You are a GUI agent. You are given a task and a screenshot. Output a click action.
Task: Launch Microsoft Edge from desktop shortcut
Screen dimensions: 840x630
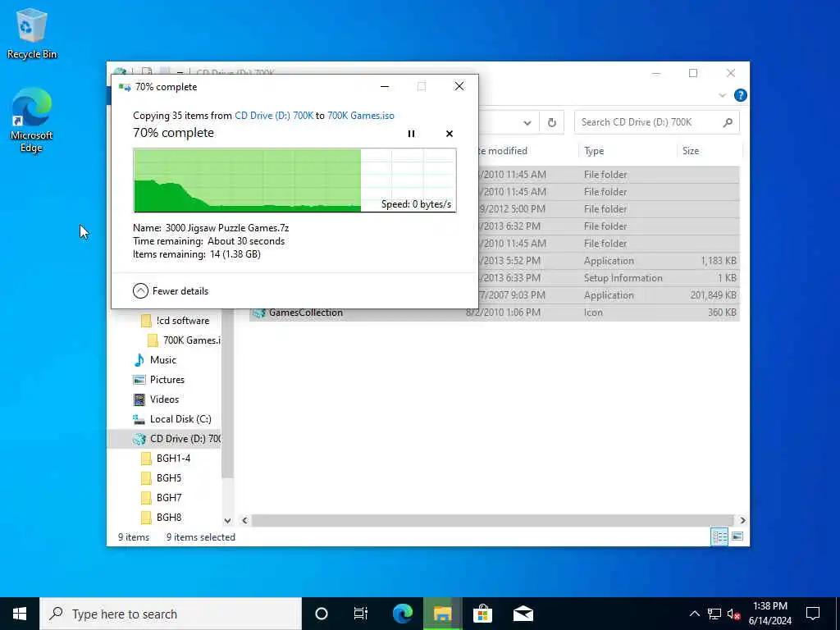(32, 120)
